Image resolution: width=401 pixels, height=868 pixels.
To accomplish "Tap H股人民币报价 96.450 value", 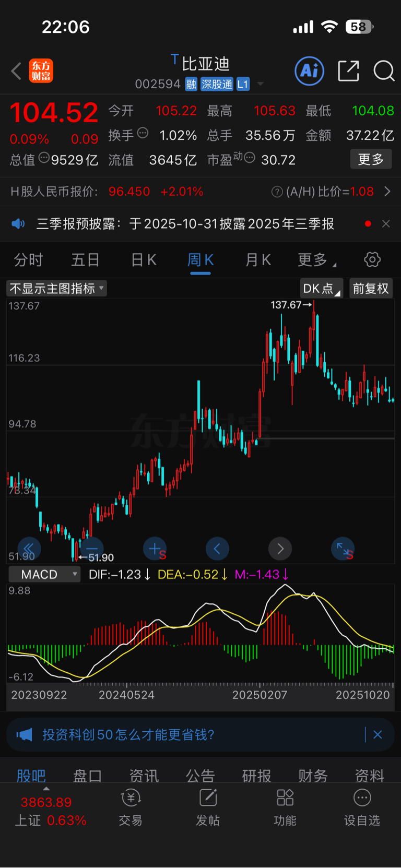I will coord(129,192).
